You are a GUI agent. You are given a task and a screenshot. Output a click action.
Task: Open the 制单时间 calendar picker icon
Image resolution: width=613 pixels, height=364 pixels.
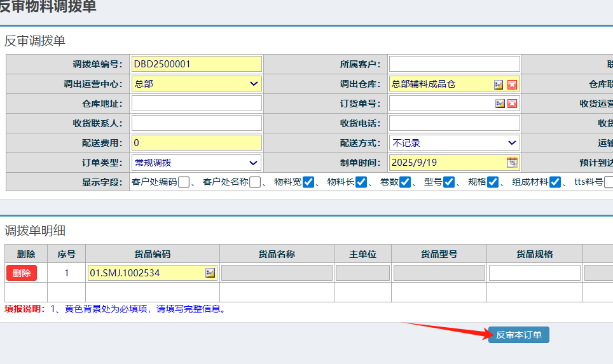click(x=512, y=162)
